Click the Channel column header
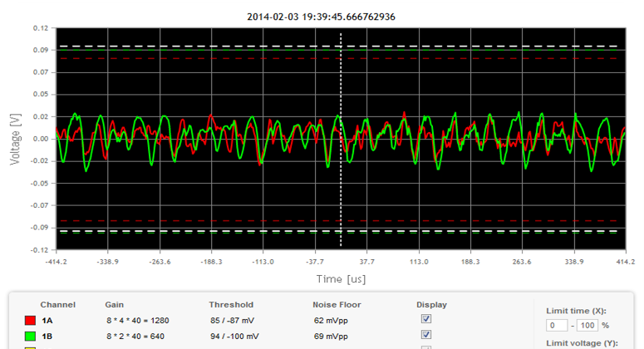Viewport: 644px width, 349px height. (x=57, y=304)
